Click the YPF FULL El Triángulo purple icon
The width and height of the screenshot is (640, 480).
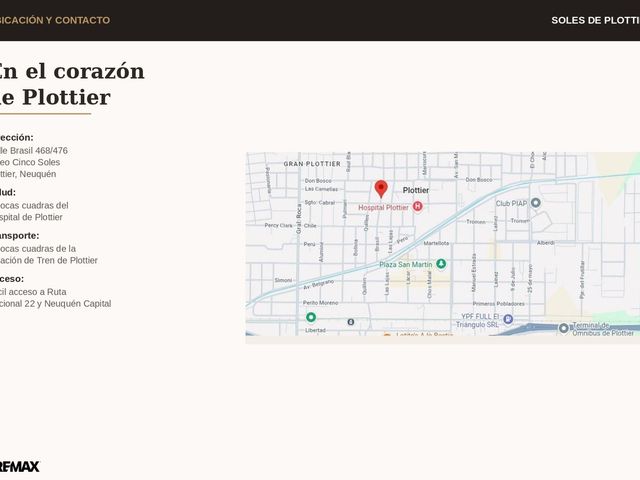[x=508, y=319]
